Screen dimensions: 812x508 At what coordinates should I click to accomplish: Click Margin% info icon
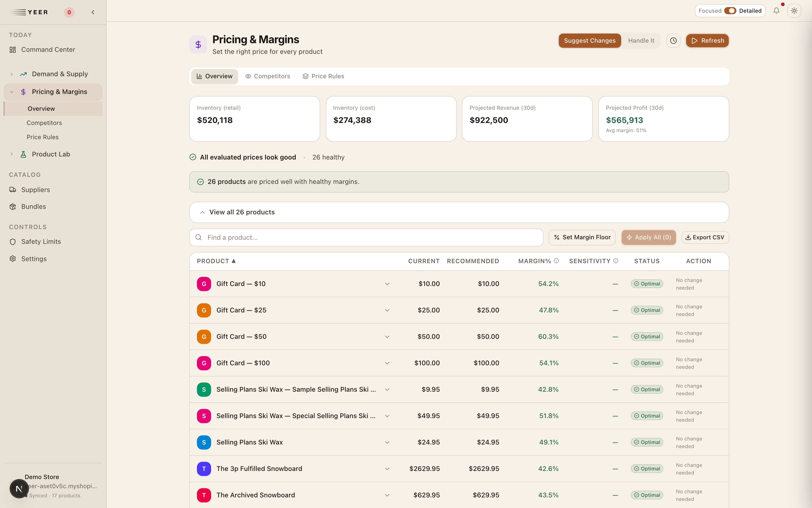[556, 261]
